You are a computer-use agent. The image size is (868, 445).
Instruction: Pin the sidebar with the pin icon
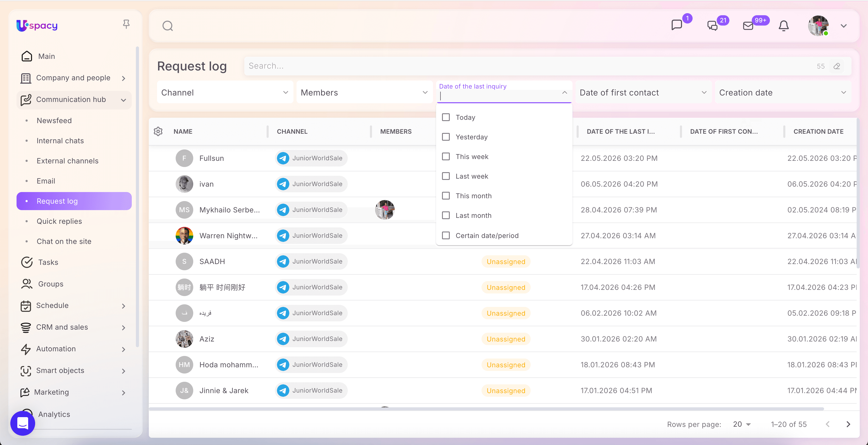(126, 24)
